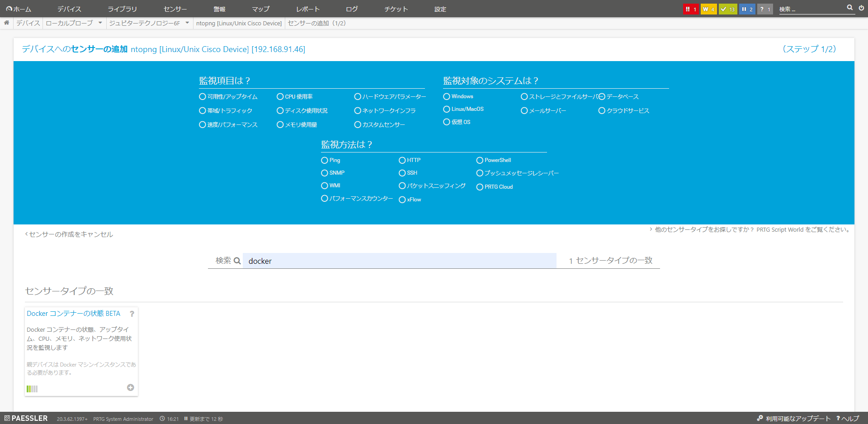This screenshot has width=868, height=424.
Task: Select the クラウドサービス radio option
Action: (602, 110)
